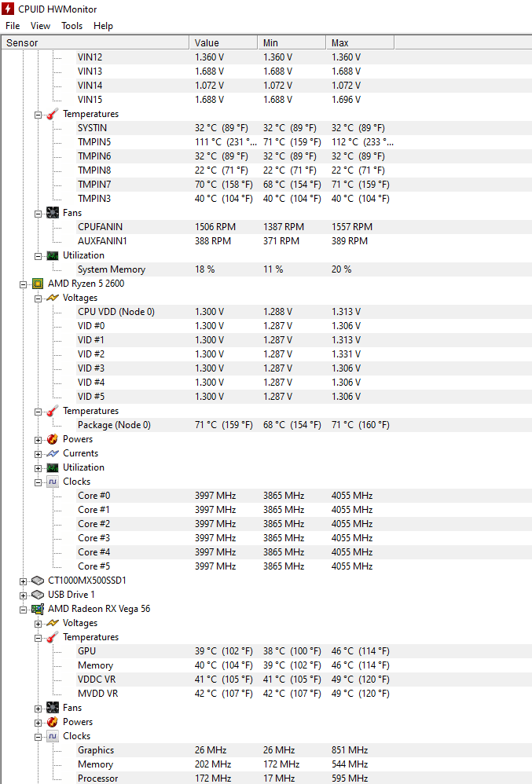Viewport: 532px width, 784px height.
Task: Expand the Radeon Voltages group
Action: [x=38, y=624]
